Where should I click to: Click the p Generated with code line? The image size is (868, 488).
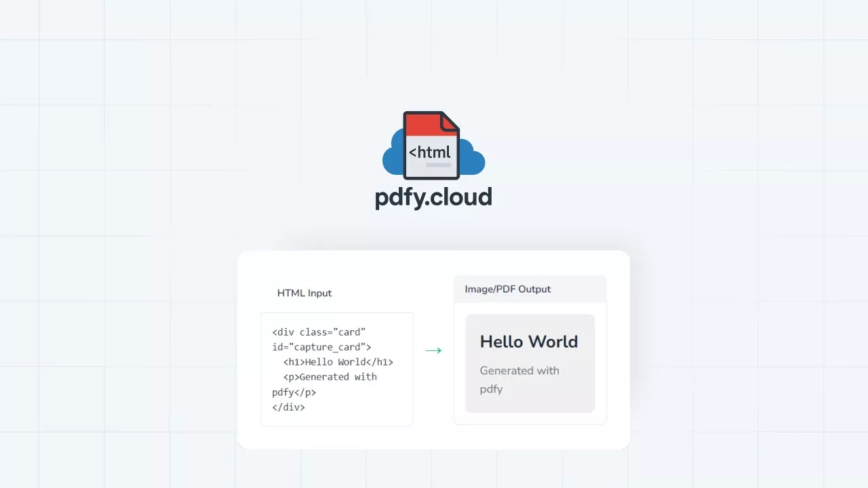tap(330, 377)
